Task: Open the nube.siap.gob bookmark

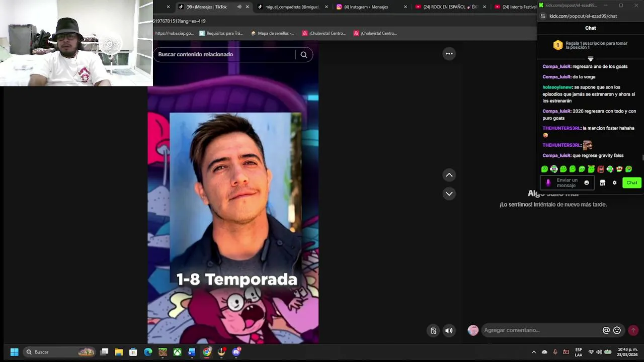Action: click(x=174, y=33)
